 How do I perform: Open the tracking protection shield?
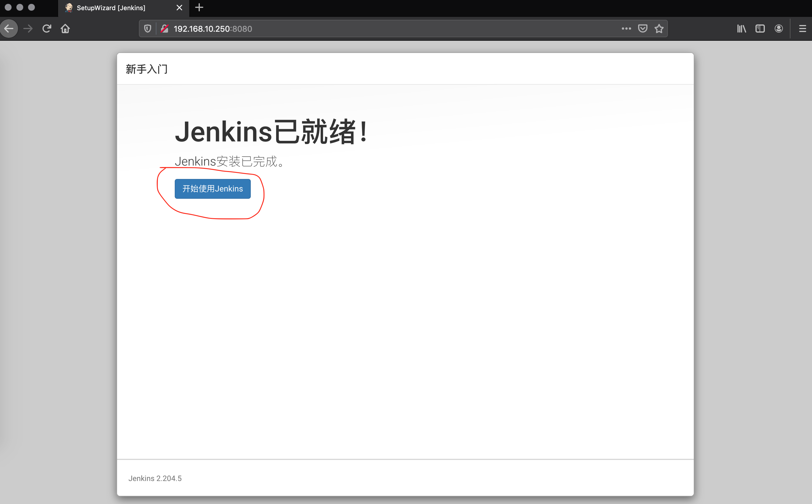147,29
